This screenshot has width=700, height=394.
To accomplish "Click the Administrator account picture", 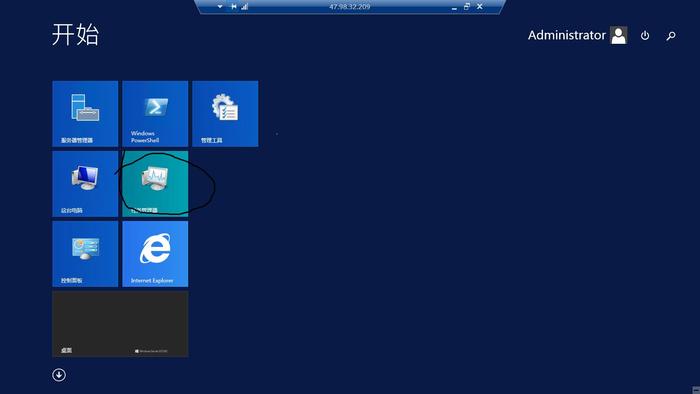I will pyautogui.click(x=619, y=35).
